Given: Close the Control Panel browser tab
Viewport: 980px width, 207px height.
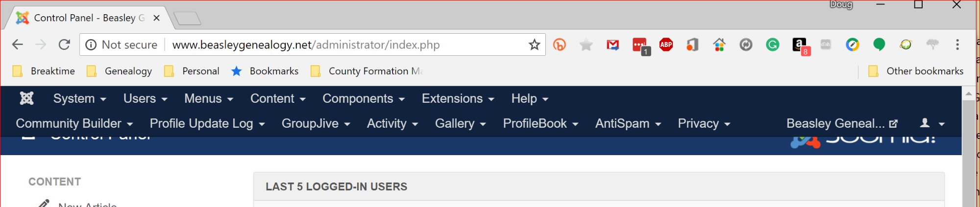Looking at the screenshot, I should [x=156, y=18].
